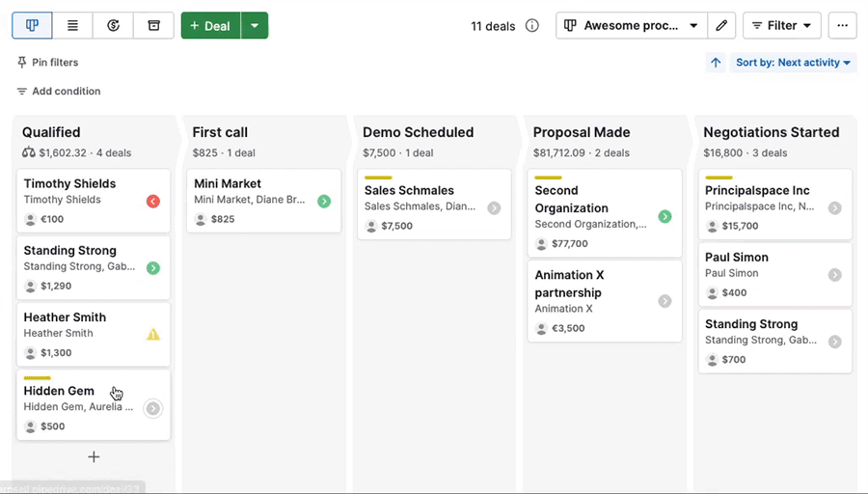Click the deals count info icon
868x494 pixels.
pos(532,26)
